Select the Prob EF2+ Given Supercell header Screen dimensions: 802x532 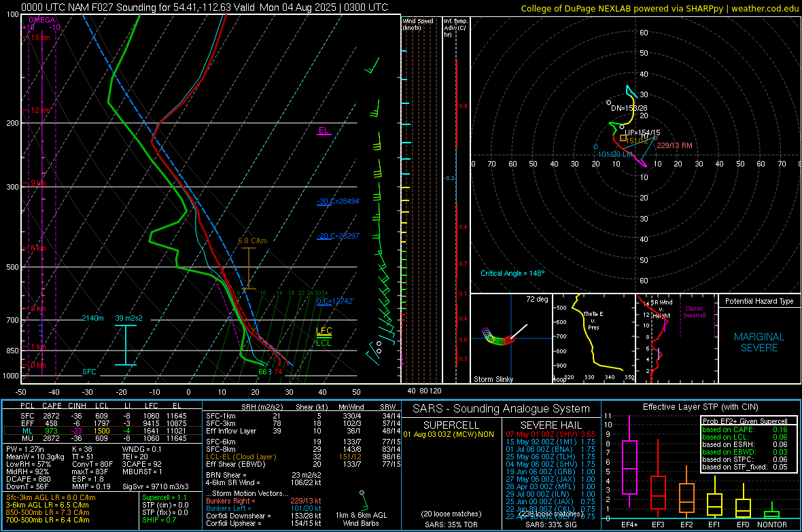(745, 421)
